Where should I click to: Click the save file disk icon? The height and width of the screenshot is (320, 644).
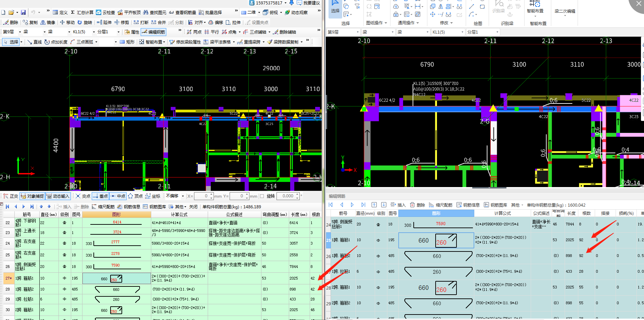click(x=23, y=12)
